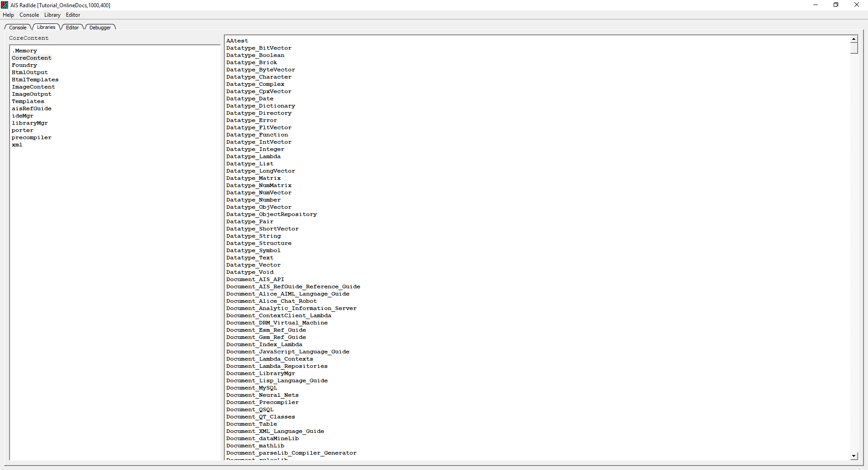Click the vertical scrollbar thumb
868x470 pixels.
854,48
